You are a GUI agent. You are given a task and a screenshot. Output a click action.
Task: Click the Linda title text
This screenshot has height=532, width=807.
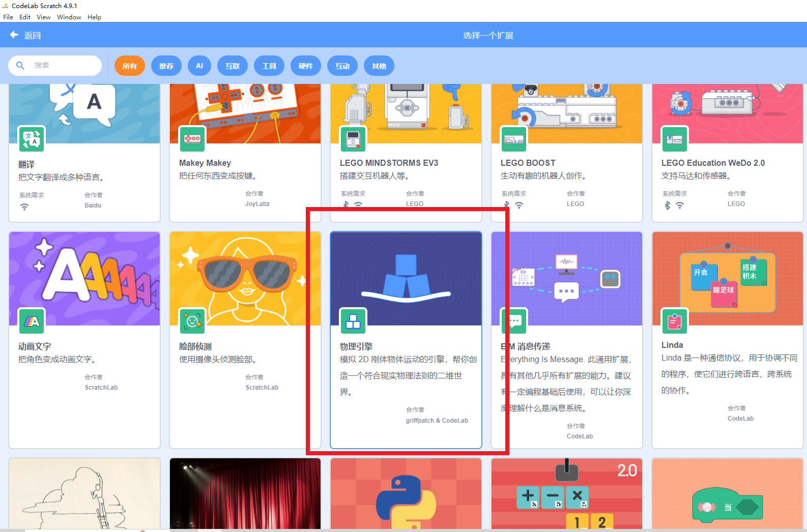pos(672,345)
